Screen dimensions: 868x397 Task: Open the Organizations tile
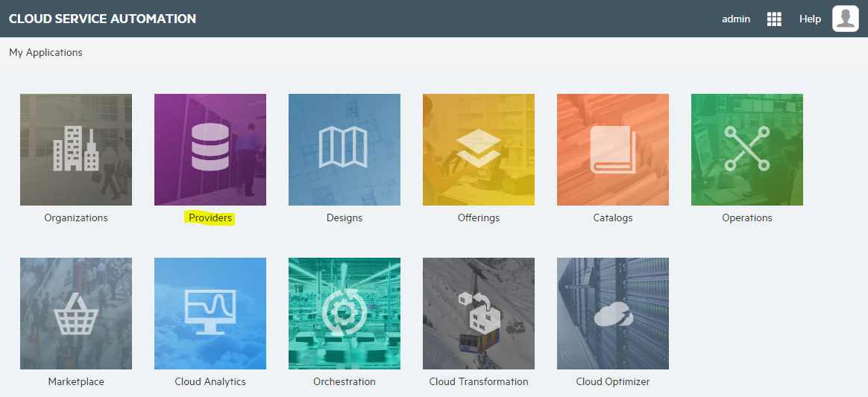pos(76,150)
